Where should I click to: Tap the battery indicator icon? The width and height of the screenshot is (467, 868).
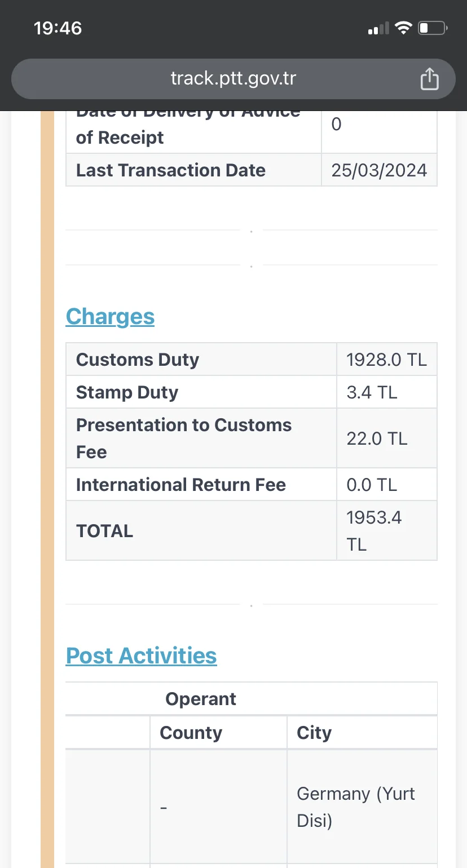(432, 28)
